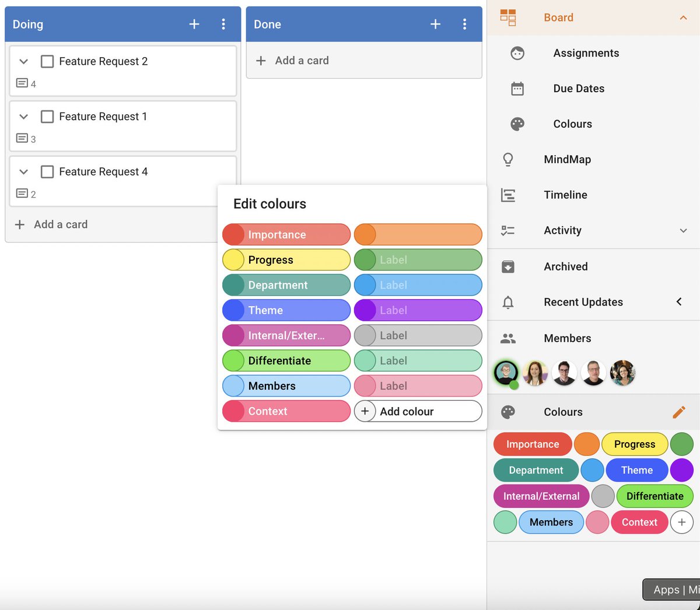The width and height of the screenshot is (700, 610).
Task: Click the last member avatar in the row
Action: 622,373
